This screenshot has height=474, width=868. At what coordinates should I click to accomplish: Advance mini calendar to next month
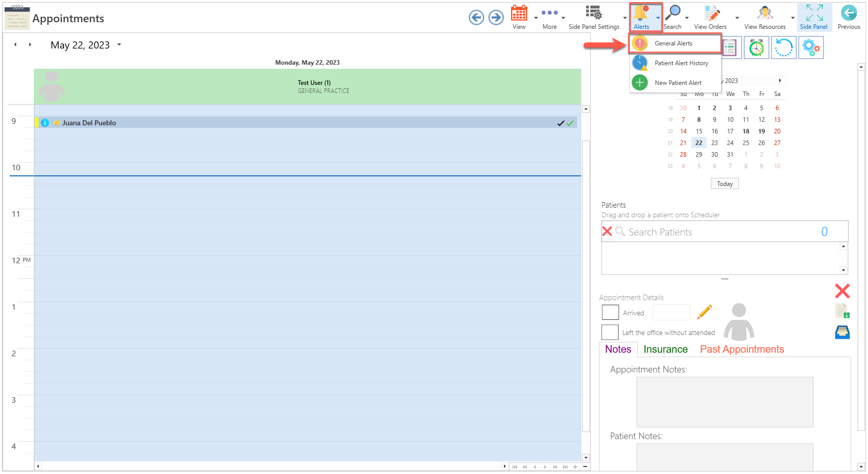780,80
